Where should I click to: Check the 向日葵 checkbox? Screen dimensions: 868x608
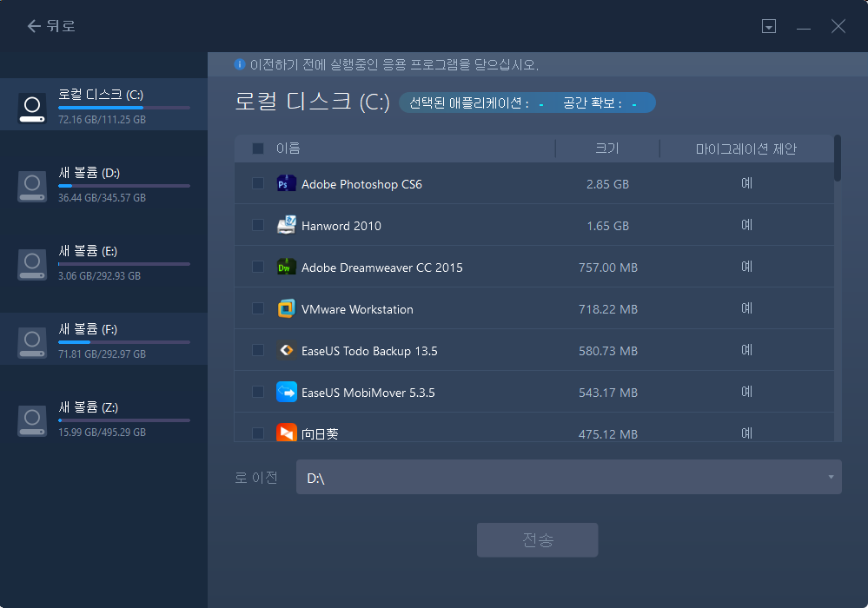coord(258,433)
